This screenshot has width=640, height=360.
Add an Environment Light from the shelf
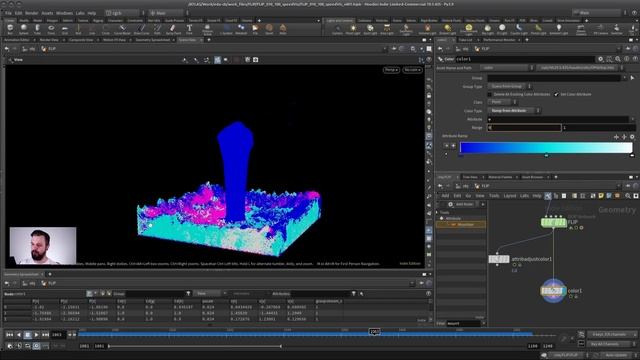coord(469,29)
